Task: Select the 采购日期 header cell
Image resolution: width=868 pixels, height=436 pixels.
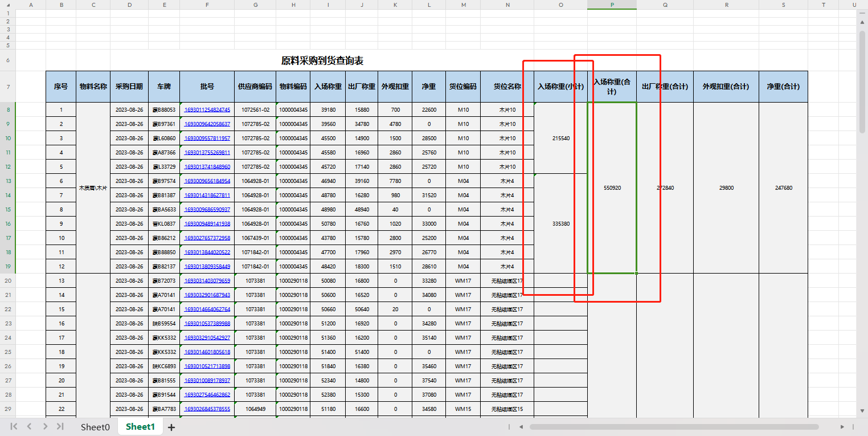Action: (x=129, y=87)
